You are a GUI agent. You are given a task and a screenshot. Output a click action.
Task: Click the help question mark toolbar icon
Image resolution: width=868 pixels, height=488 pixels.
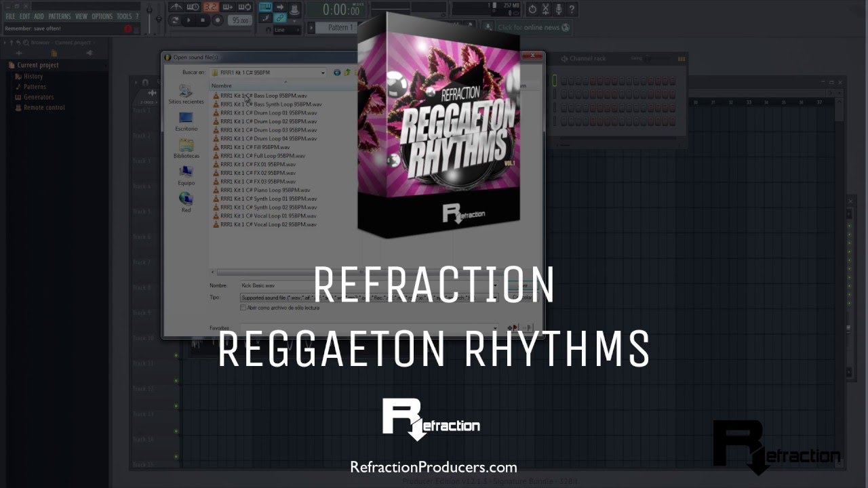(x=573, y=9)
